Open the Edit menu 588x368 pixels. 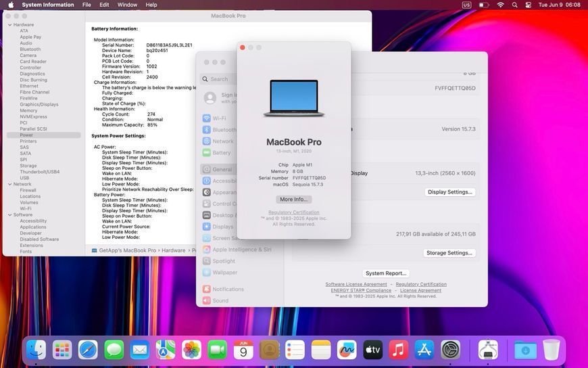pyautogui.click(x=104, y=5)
